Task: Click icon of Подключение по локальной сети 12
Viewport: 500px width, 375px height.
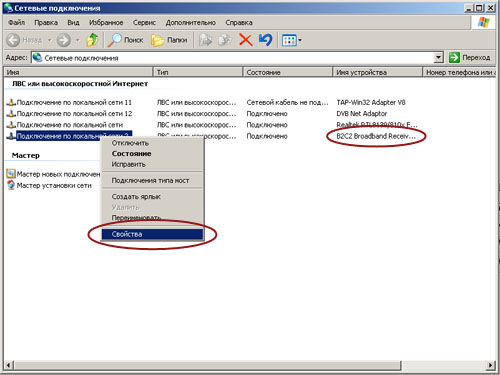Action: 11,114
